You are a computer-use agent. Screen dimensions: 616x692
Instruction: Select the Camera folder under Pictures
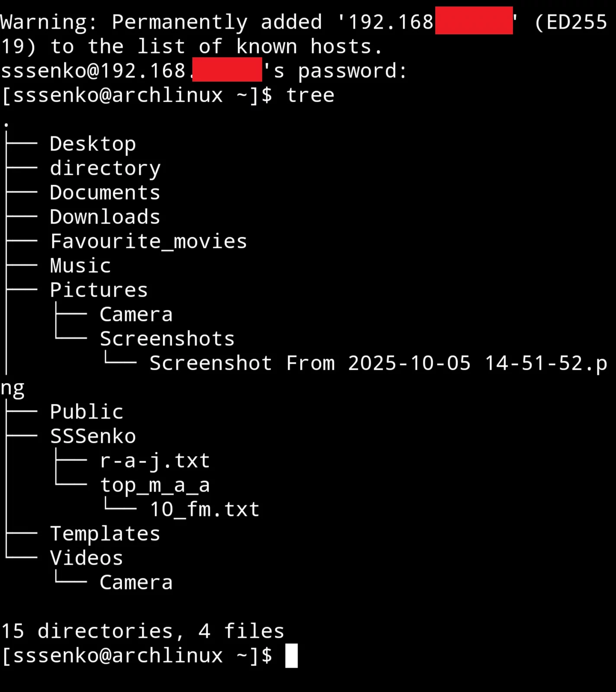pyautogui.click(x=136, y=314)
